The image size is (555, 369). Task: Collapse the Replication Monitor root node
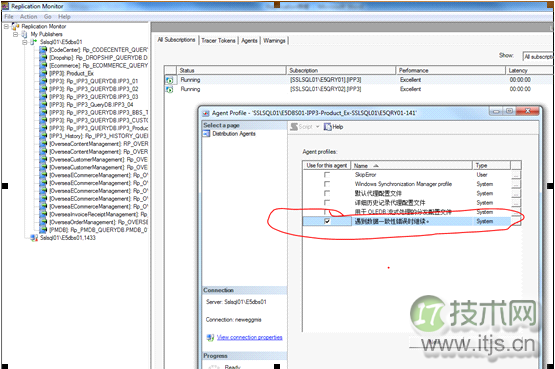click(6, 27)
